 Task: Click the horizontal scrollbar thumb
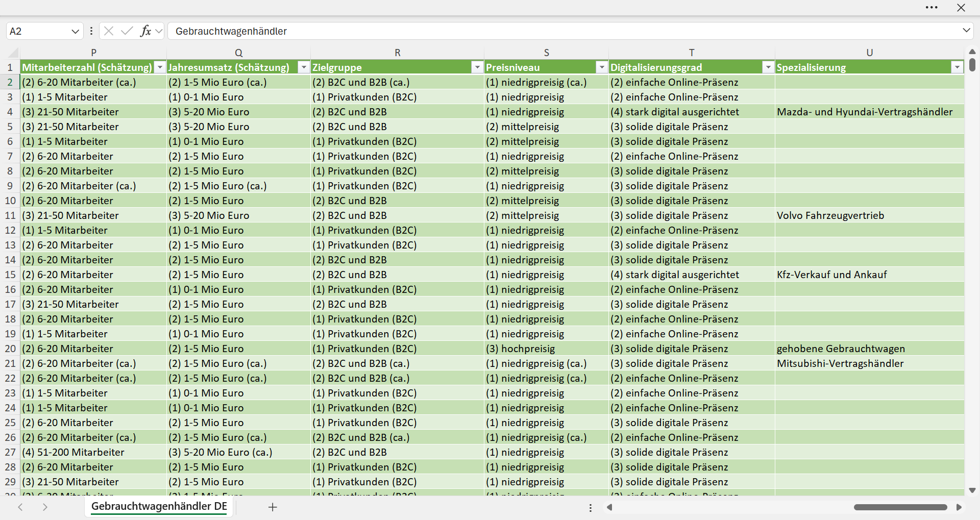(x=900, y=507)
